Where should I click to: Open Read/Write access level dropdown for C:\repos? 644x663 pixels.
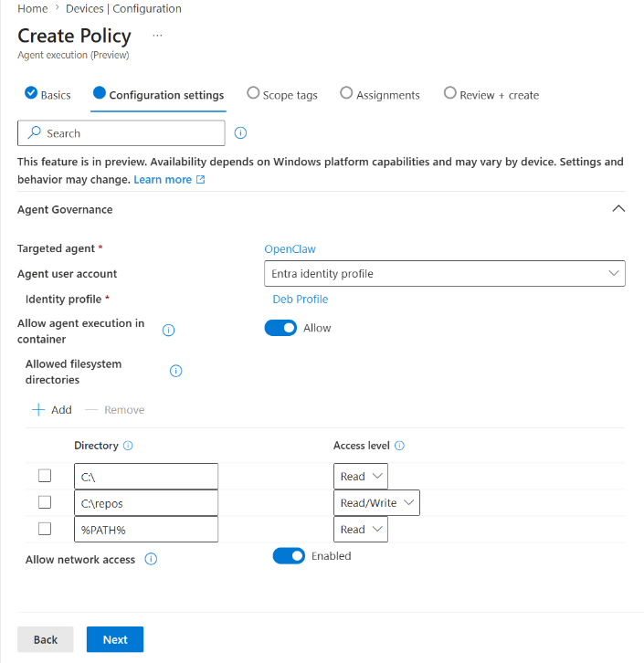click(376, 503)
